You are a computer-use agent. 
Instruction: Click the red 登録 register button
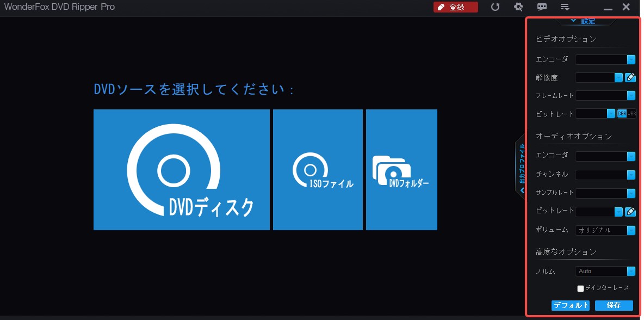click(x=455, y=7)
